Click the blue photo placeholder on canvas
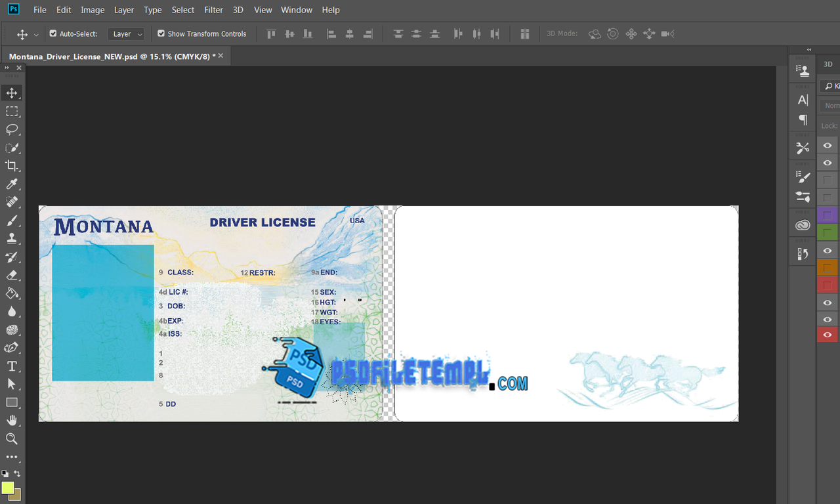 click(103, 313)
